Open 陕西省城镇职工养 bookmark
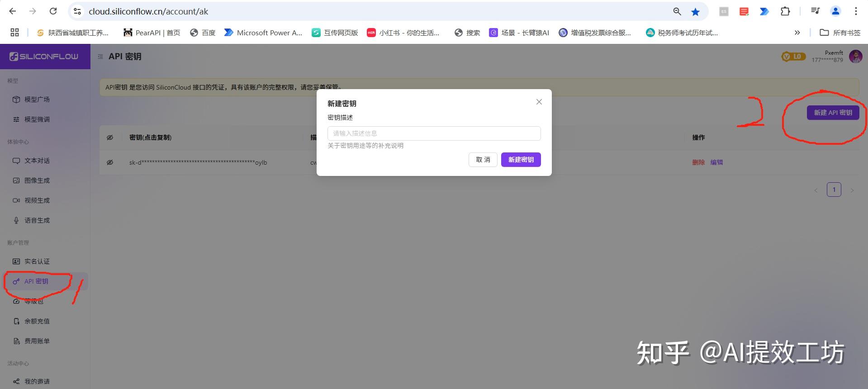Image resolution: width=868 pixels, height=389 pixels. click(x=72, y=33)
